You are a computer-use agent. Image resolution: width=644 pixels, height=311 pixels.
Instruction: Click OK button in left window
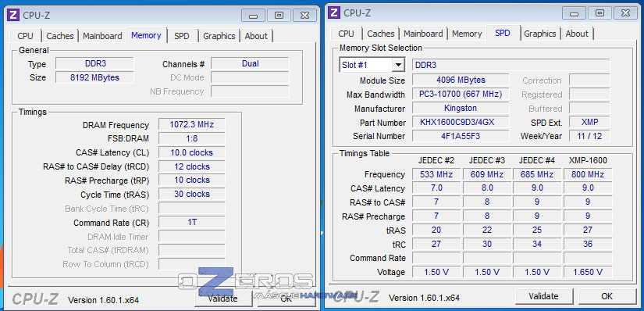pos(286,298)
